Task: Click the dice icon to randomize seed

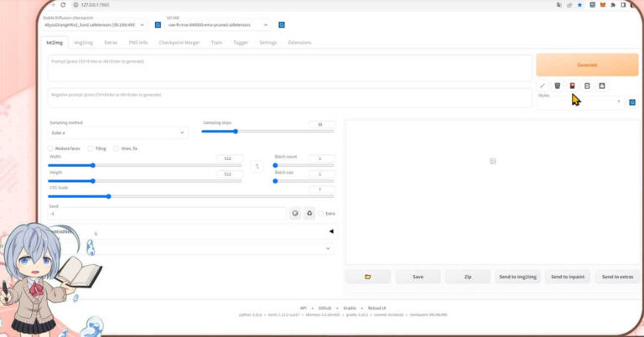Action: 295,213
